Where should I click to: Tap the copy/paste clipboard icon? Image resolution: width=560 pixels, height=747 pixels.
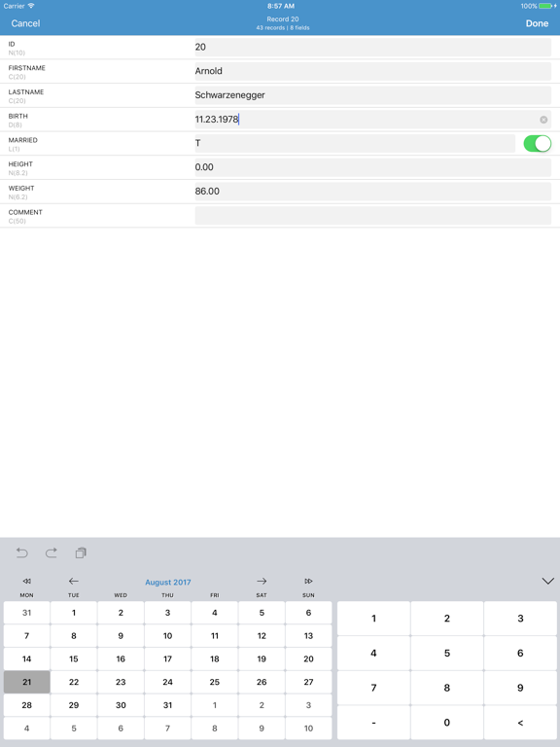point(81,552)
